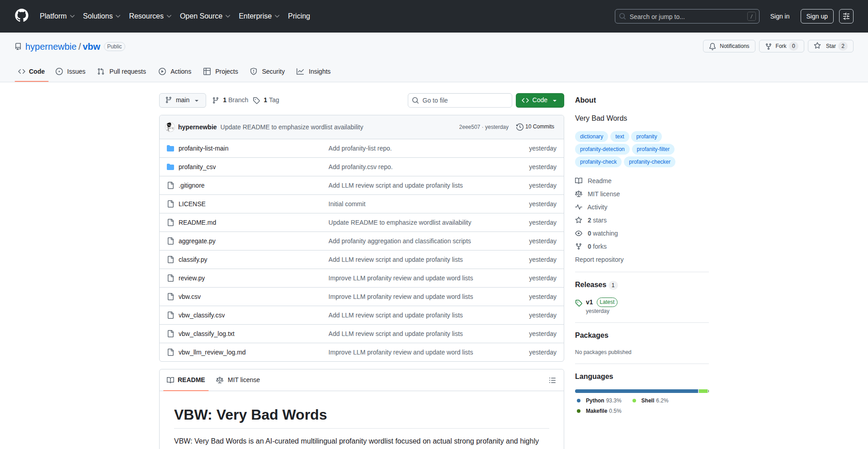868x449 pixels.
Task: Open the MIT license tab in README
Action: coord(238,380)
